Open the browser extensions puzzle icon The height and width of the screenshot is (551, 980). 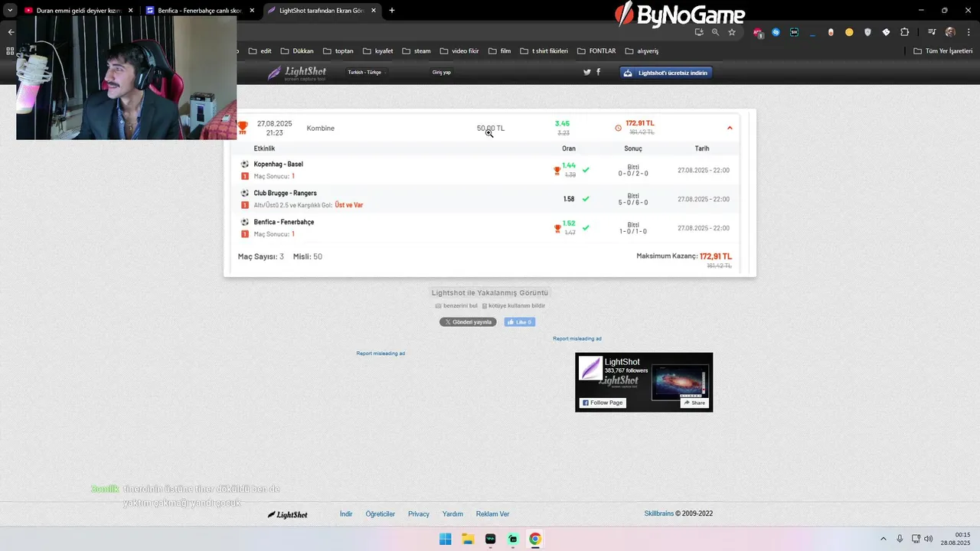pyautogui.click(x=904, y=32)
